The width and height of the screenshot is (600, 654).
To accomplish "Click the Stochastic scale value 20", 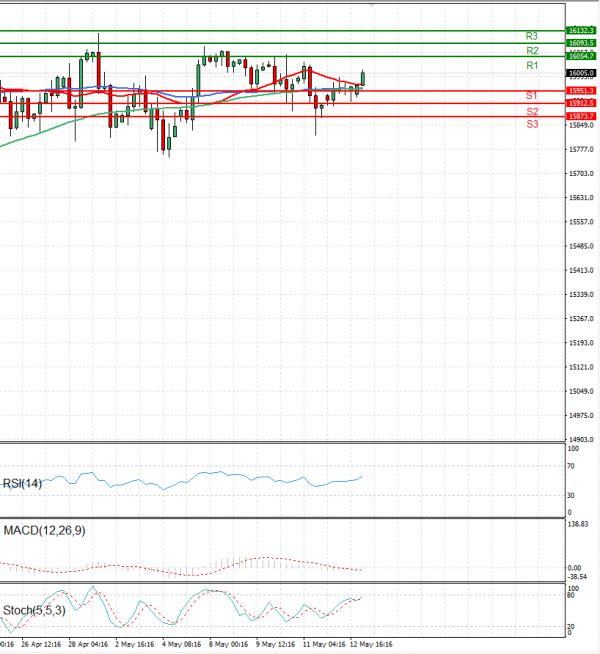I will (x=571, y=626).
